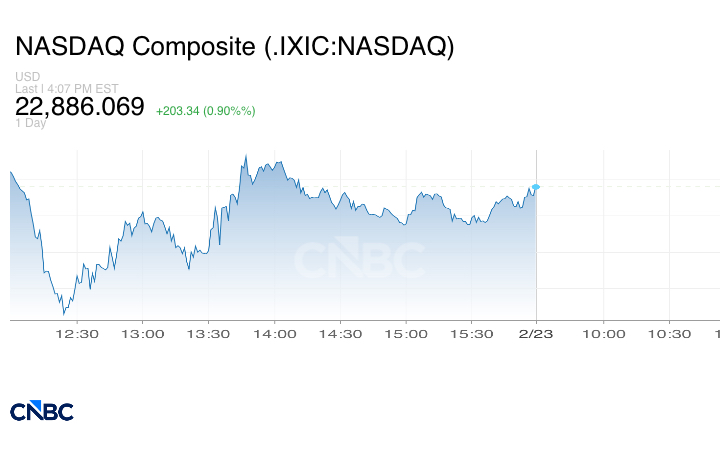Click the CNBC logo at bottom left
This screenshot has width=720, height=450.
click(42, 411)
